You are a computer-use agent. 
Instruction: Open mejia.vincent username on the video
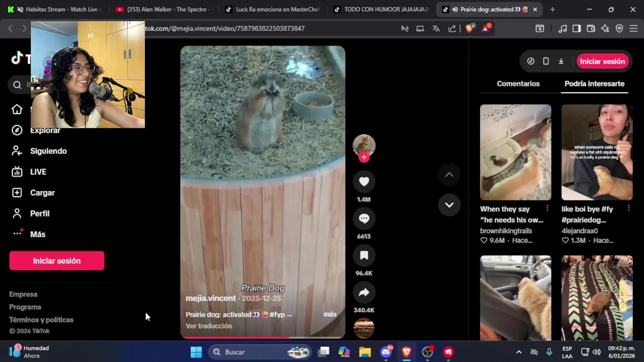pyautogui.click(x=210, y=298)
